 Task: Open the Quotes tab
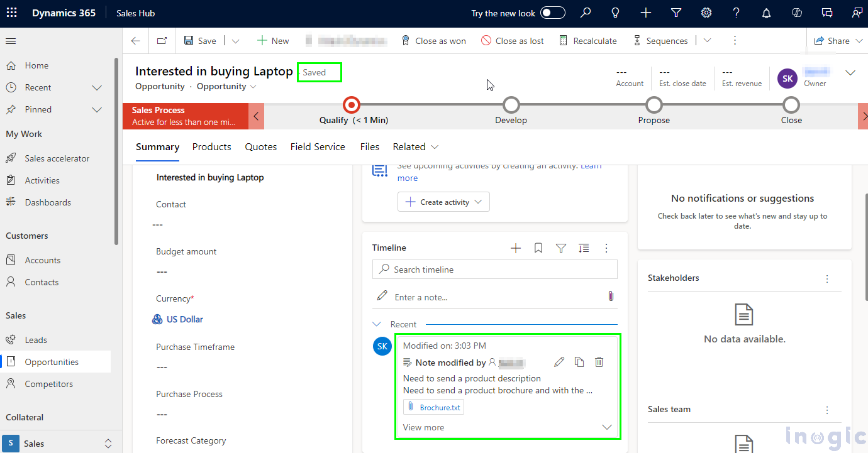click(x=260, y=147)
